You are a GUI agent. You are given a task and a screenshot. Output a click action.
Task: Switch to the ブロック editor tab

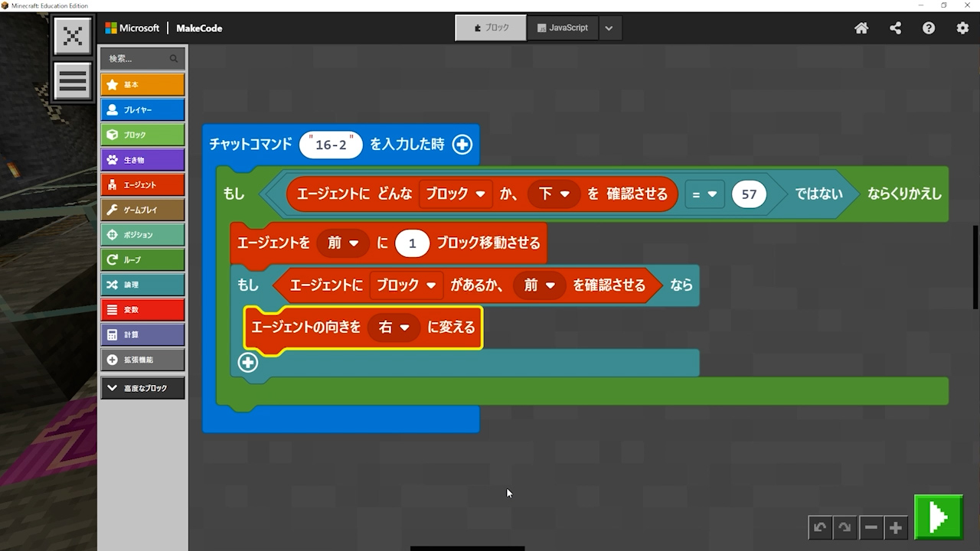coord(491,28)
